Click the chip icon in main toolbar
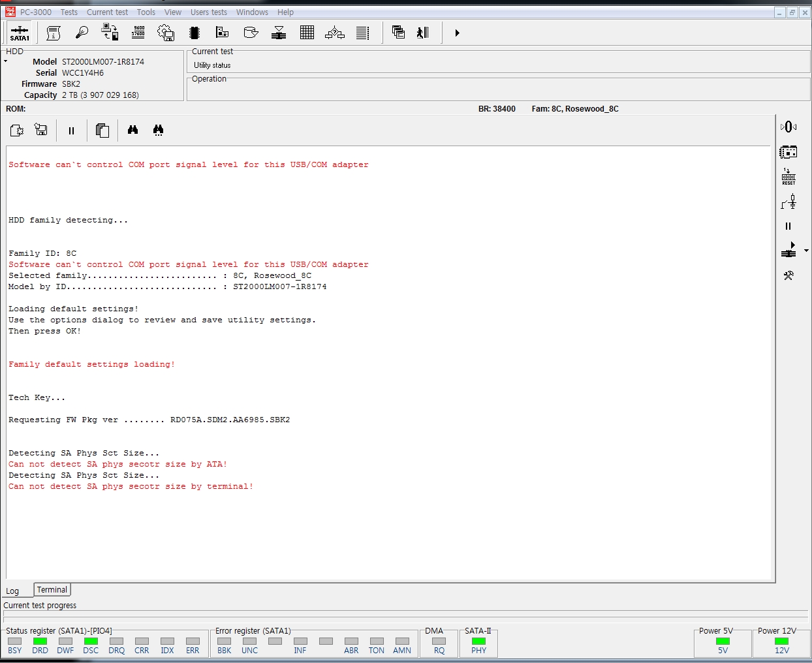 [194, 33]
